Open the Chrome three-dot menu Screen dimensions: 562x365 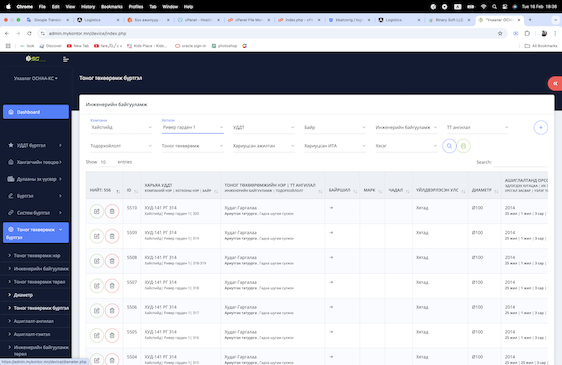point(555,33)
